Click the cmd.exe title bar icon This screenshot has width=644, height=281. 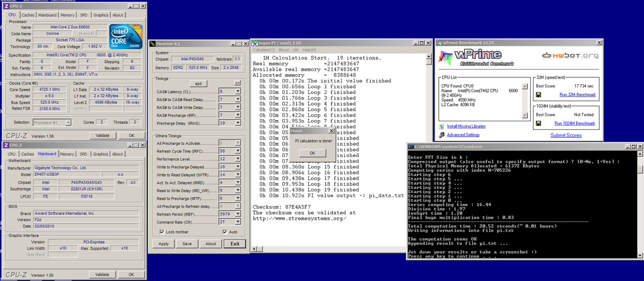pos(411,147)
